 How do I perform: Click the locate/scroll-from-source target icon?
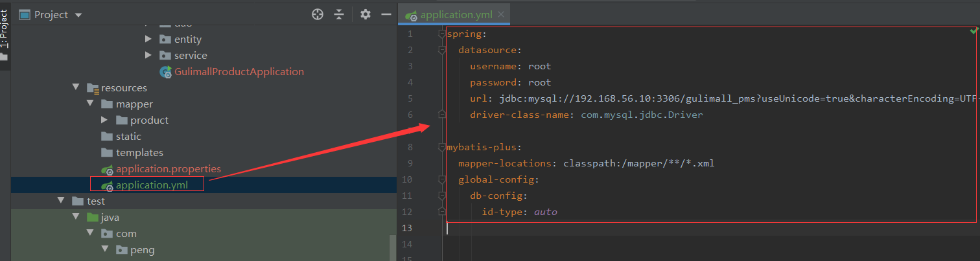click(x=318, y=14)
